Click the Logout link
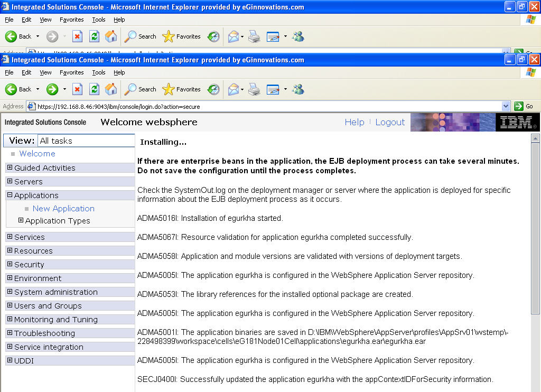Screen dimensions: 541x392 390,122
